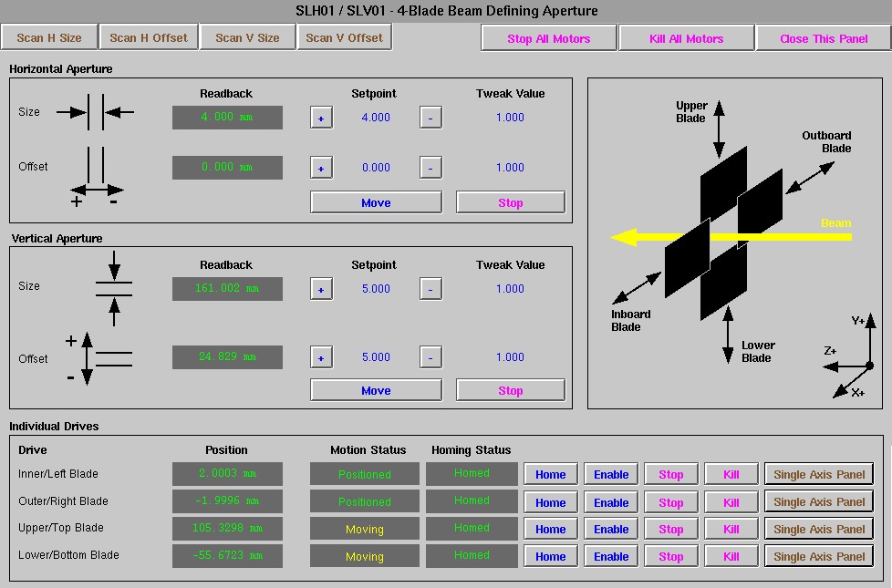The image size is (892, 588).
Task: Click Move in the Horizontal Aperture section
Action: point(376,202)
